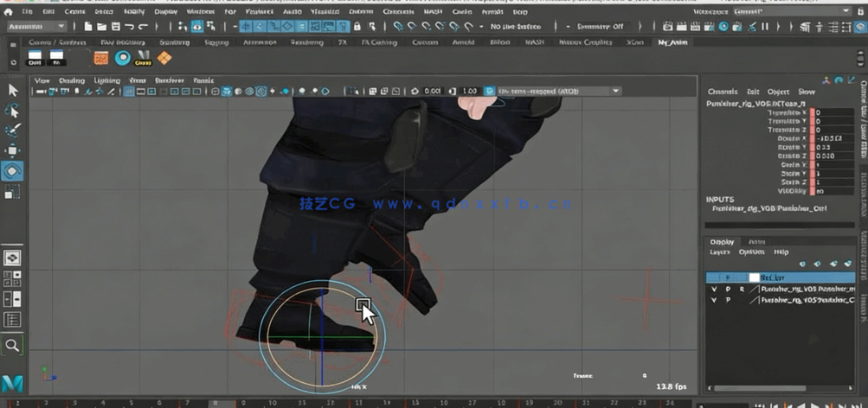Switch to the My_Anim shelf tab
The image size is (868, 408).
(x=672, y=41)
